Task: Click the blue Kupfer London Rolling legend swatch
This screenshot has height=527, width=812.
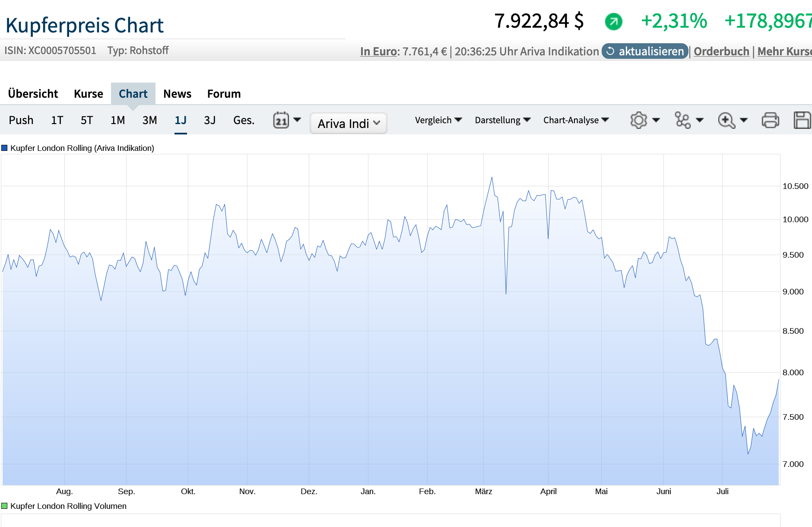Action: tap(4, 148)
